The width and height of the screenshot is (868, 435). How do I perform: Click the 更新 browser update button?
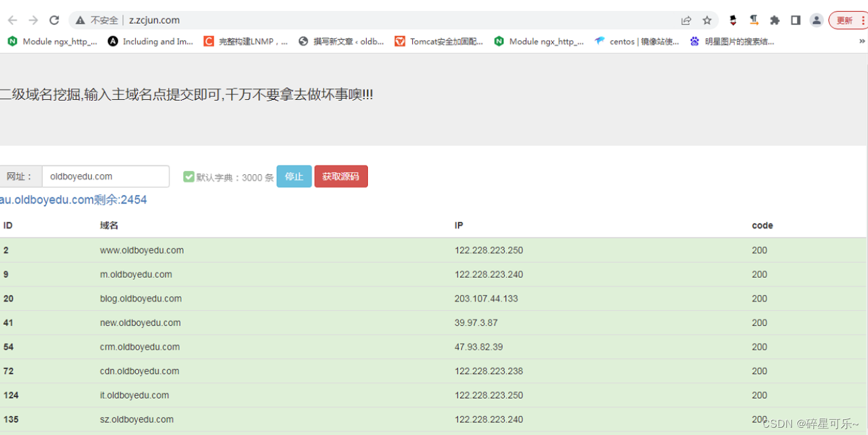point(848,20)
